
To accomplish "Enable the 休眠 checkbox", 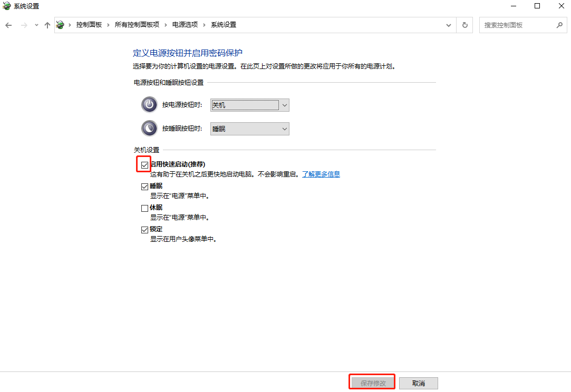I will coord(144,208).
